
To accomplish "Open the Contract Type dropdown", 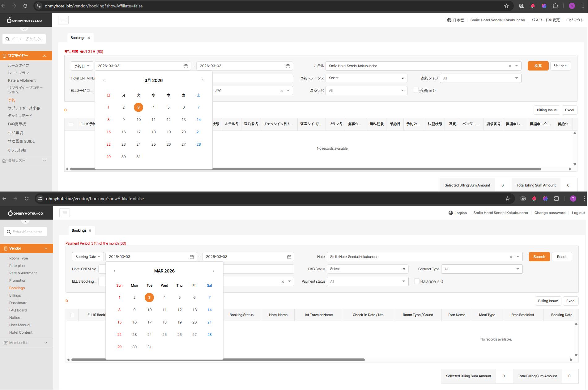I will point(482,269).
